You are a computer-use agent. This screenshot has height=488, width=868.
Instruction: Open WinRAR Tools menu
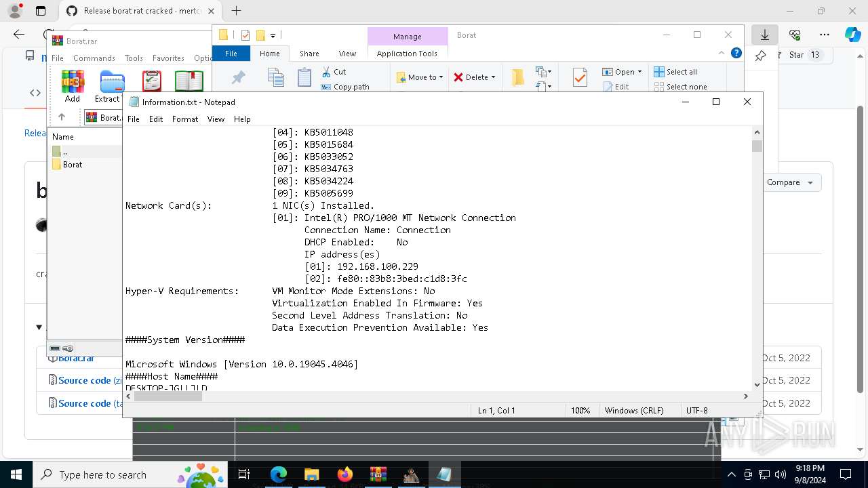134,58
